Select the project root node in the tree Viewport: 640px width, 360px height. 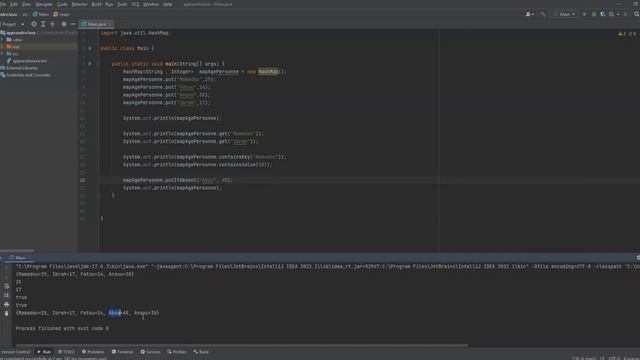click(21, 33)
